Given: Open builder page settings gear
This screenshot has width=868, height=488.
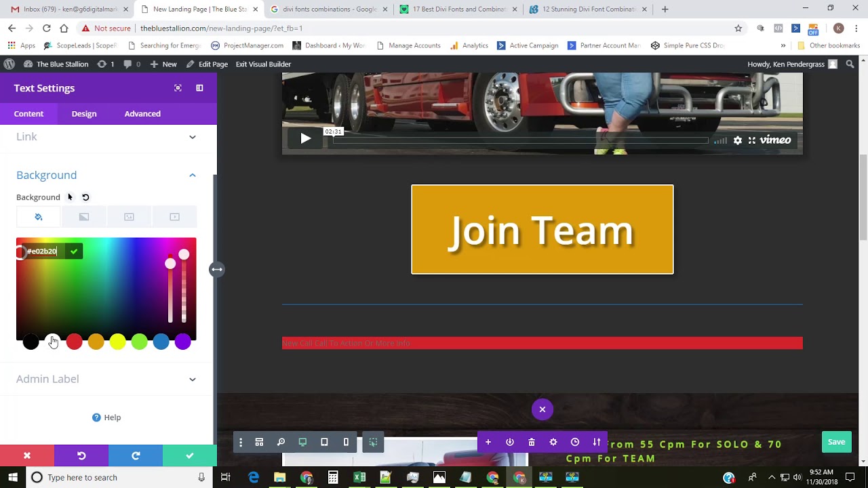Looking at the screenshot, I should tap(553, 442).
